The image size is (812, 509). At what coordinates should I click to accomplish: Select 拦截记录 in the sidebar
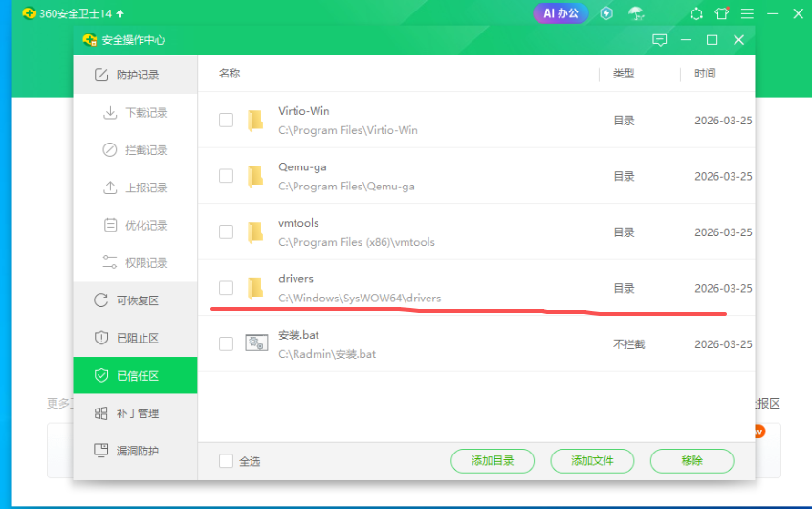135,150
